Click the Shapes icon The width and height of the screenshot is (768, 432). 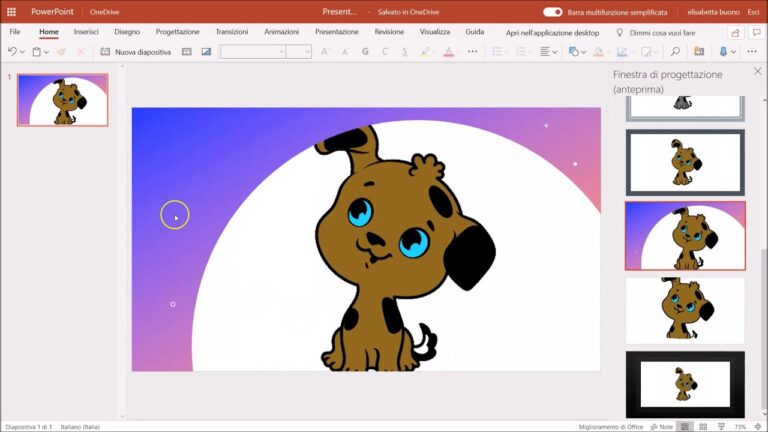(574, 51)
